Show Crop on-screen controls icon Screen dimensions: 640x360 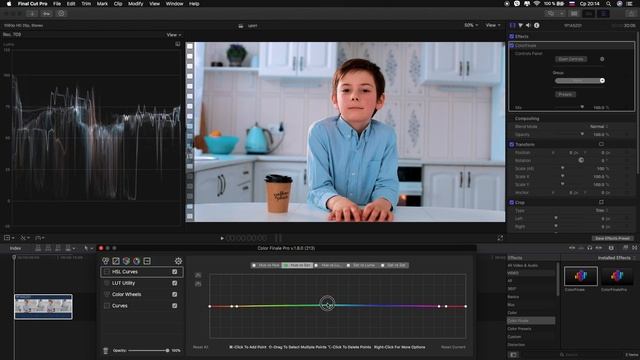pyautogui.click(x=601, y=202)
